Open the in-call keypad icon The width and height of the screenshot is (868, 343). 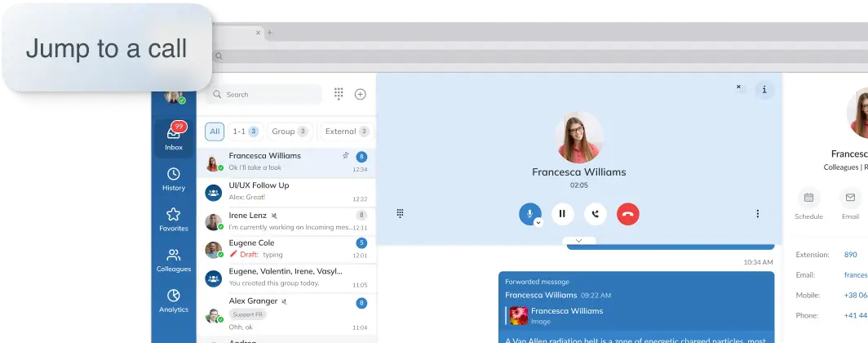coord(400,214)
